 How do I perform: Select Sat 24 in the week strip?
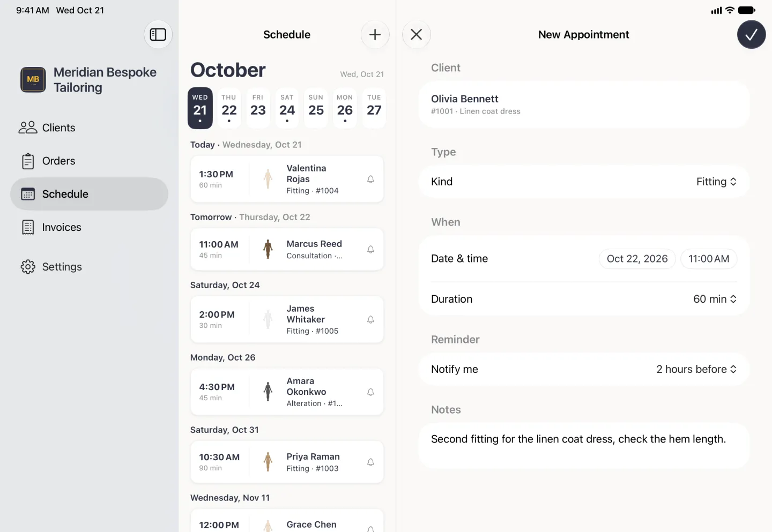click(x=287, y=108)
